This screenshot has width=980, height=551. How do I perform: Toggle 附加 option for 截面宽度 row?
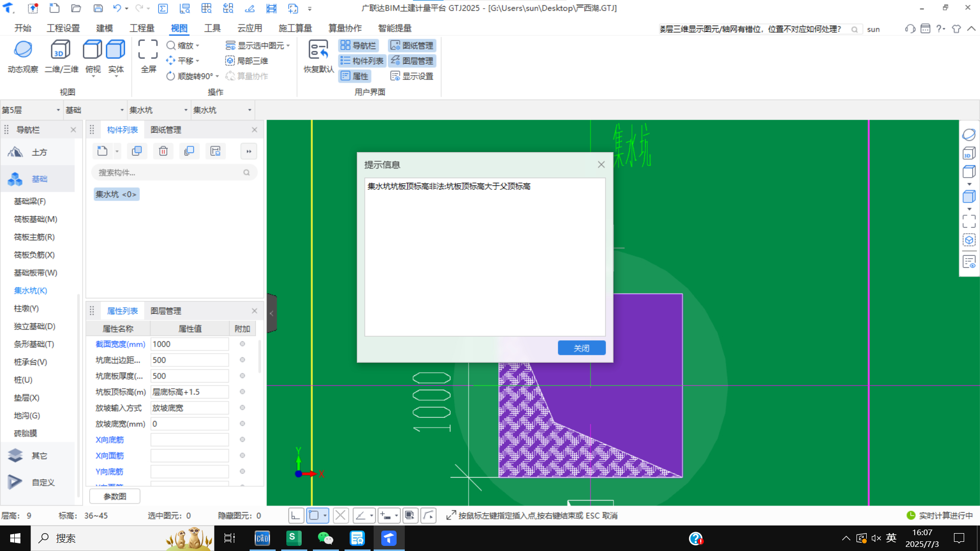[242, 344]
